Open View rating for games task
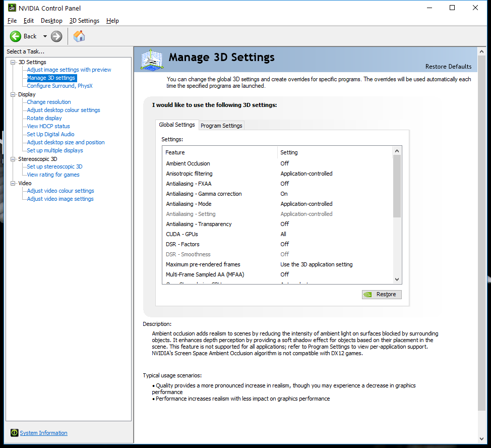This screenshot has width=491, height=448. click(53, 175)
